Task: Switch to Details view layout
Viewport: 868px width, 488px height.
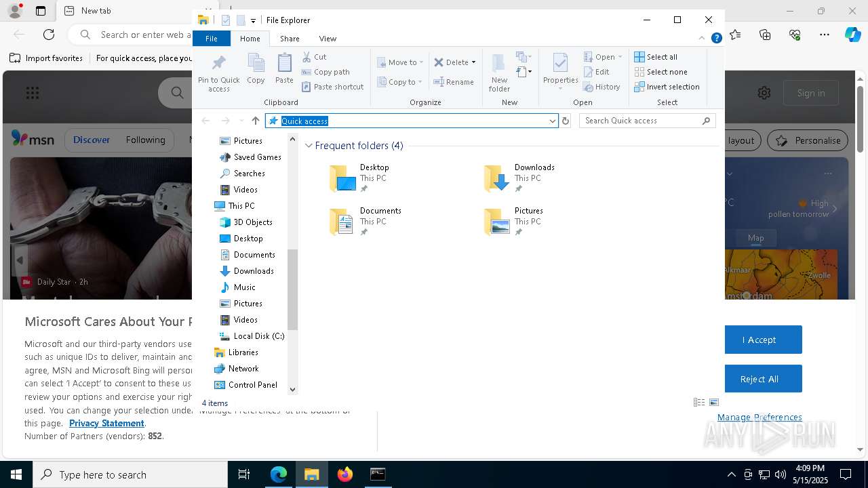Action: 699,403
